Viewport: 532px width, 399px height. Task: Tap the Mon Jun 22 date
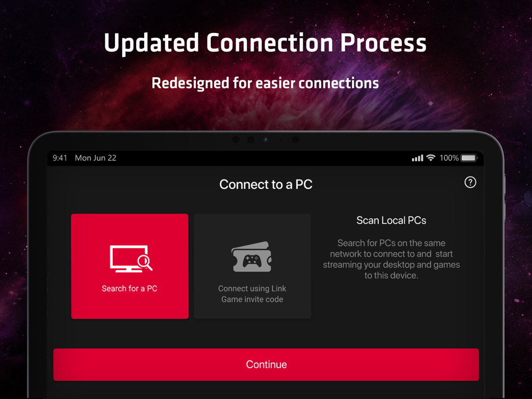pyautogui.click(x=95, y=158)
